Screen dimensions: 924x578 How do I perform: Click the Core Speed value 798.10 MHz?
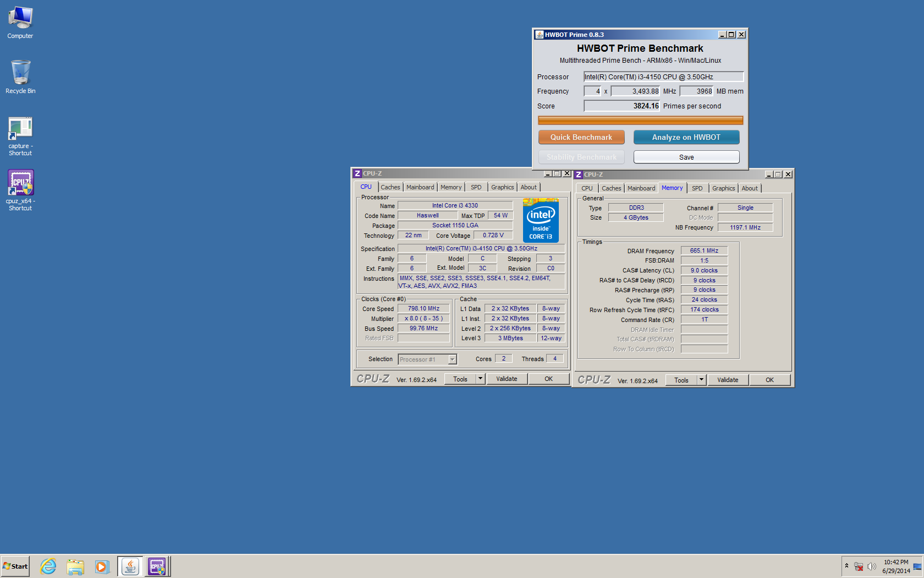[424, 309]
